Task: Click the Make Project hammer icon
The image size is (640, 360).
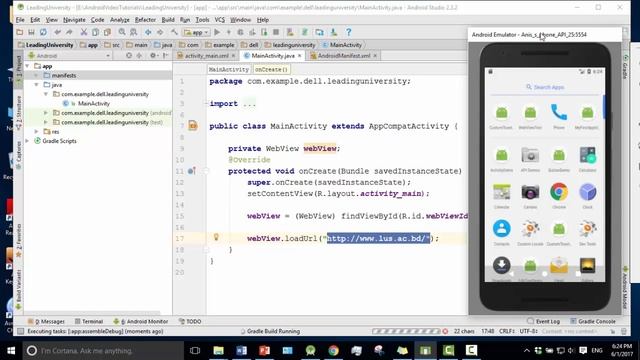Action: pos(174,32)
